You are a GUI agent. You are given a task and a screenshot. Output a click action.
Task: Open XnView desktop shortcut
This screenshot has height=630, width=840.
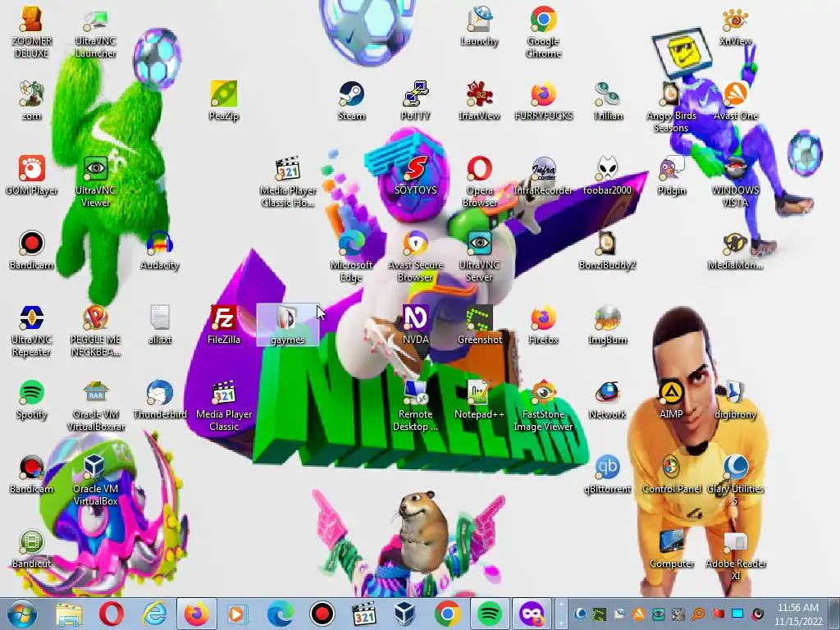735,25
